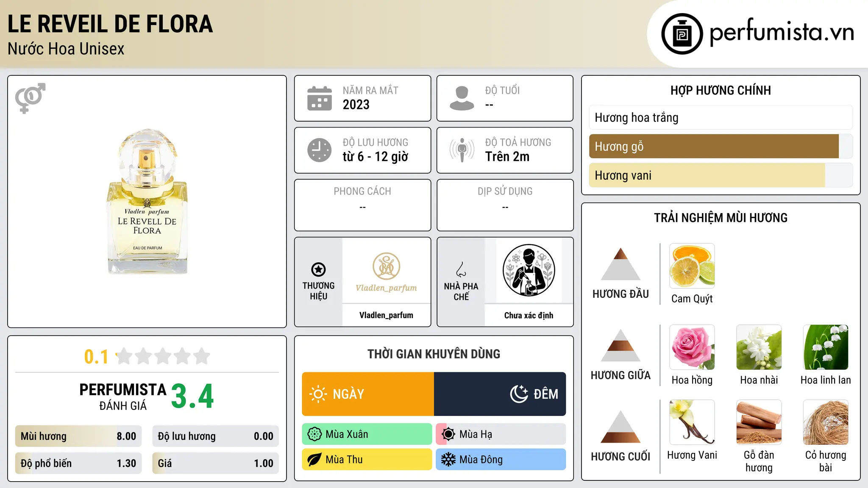Click the Hương cuối pyramid icon
The image size is (868, 488).
pyautogui.click(x=620, y=427)
